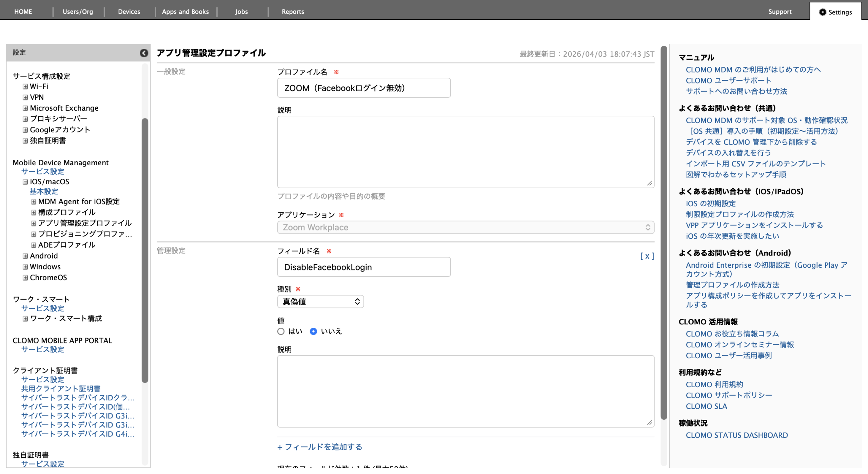The height and width of the screenshot is (474, 868).
Task: Open the Zoom Workplace application dropdown
Action: click(x=466, y=227)
